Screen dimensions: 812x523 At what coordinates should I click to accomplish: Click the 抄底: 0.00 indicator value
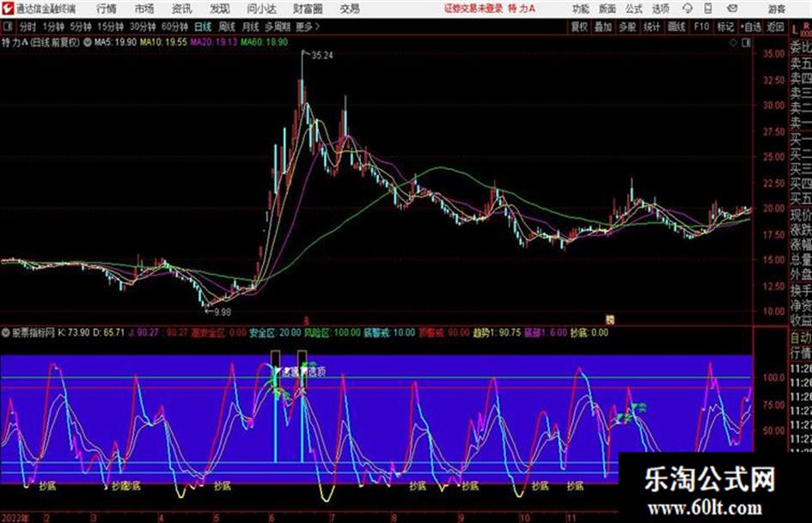(589, 333)
